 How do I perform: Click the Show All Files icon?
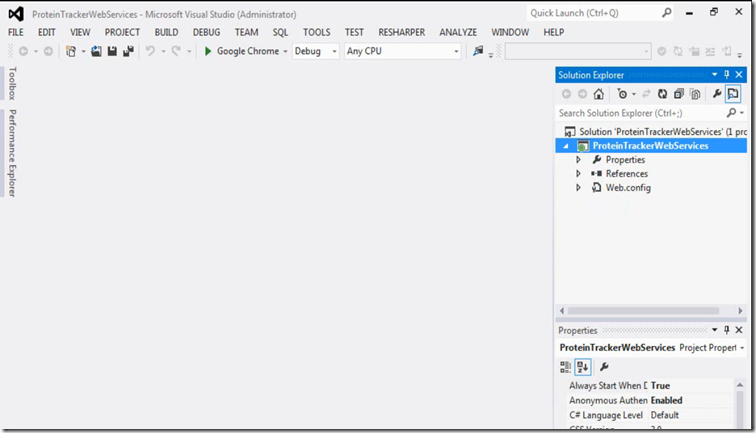pyautogui.click(x=695, y=94)
